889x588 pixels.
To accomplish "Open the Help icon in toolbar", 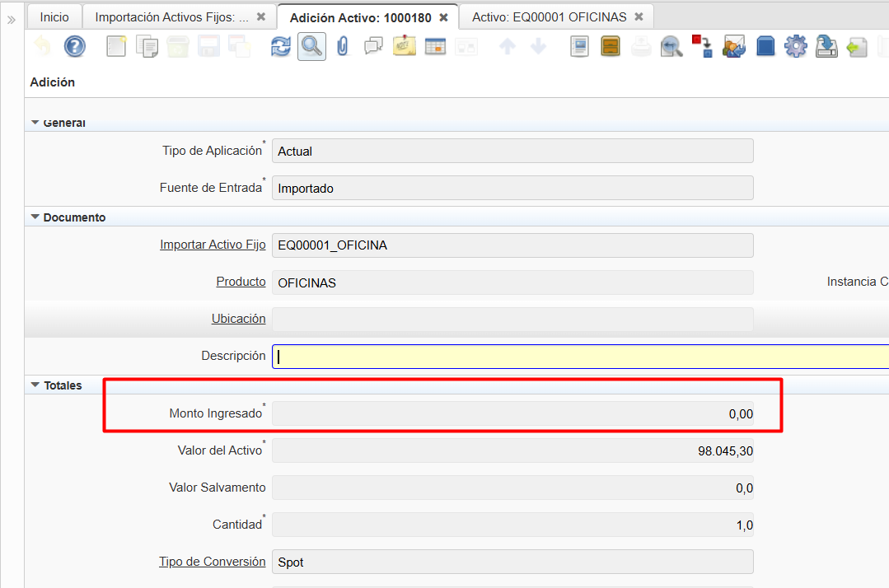I will click(x=75, y=47).
